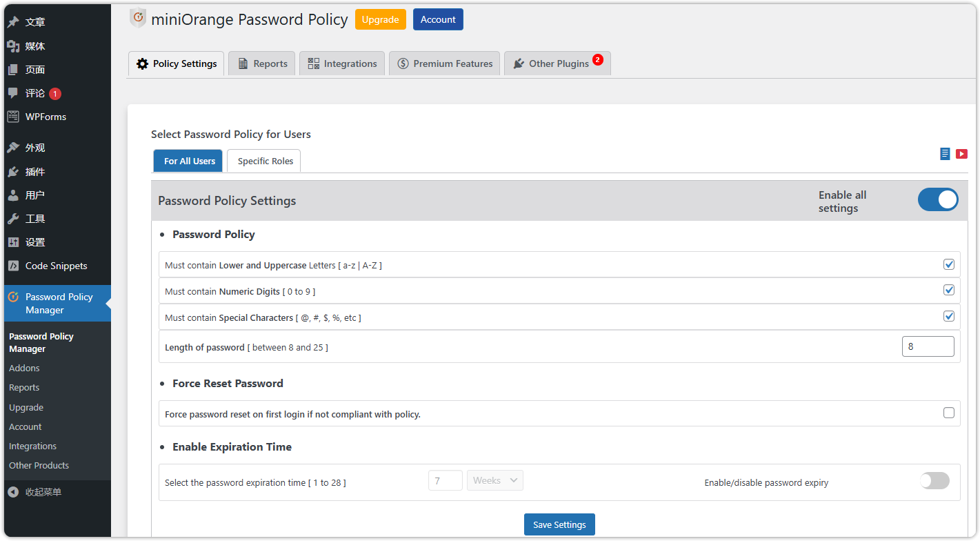
Task: Click the pages icon beside 页面
Action: pyautogui.click(x=13, y=70)
